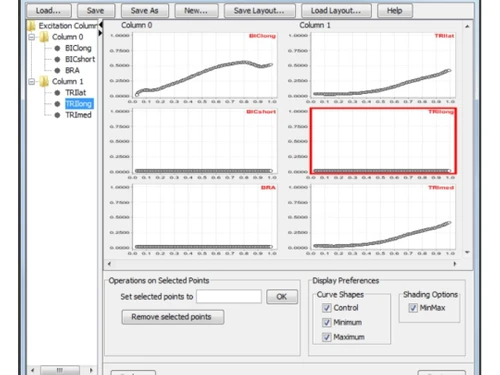
Task: Click the Load... button
Action: tap(49, 11)
